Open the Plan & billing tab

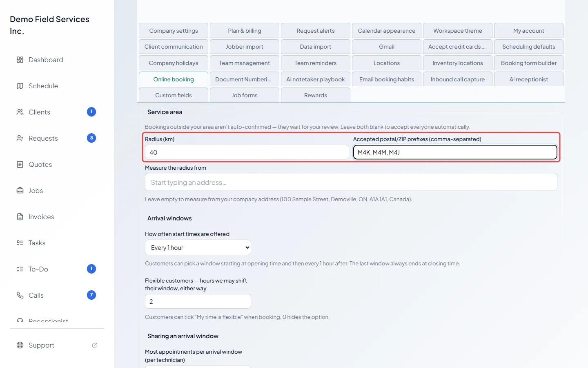click(245, 31)
